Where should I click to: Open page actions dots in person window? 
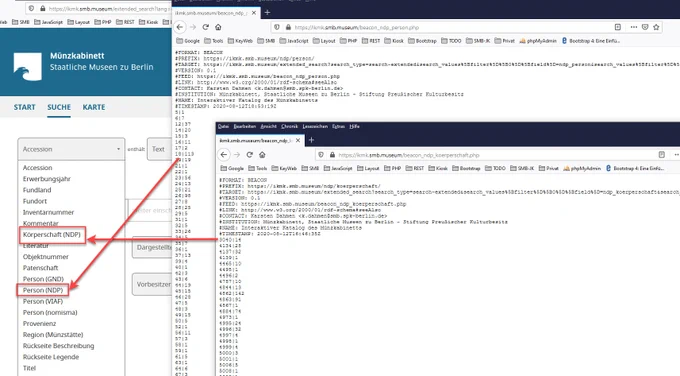[634, 27]
